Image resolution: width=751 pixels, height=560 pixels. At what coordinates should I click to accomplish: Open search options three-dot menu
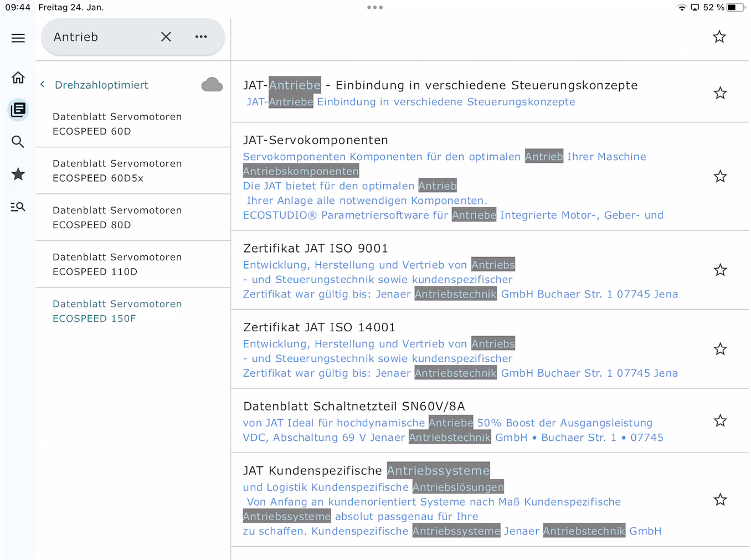(201, 37)
